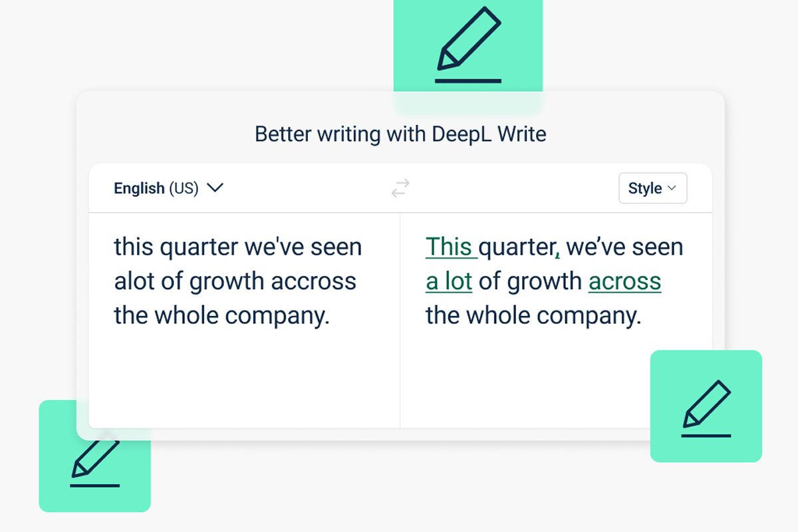The width and height of the screenshot is (798, 532).
Task: Click the underlined "a lot" suggestion
Action: click(x=449, y=281)
